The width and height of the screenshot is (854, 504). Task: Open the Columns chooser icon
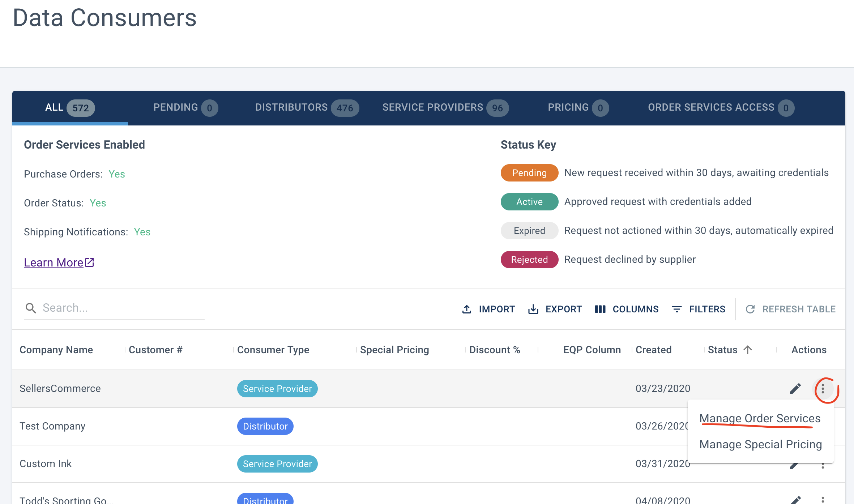600,309
